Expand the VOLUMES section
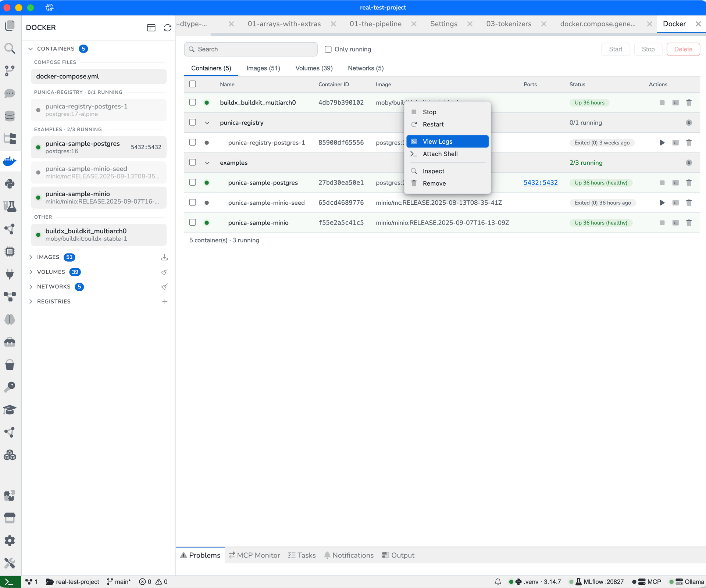 coord(31,272)
